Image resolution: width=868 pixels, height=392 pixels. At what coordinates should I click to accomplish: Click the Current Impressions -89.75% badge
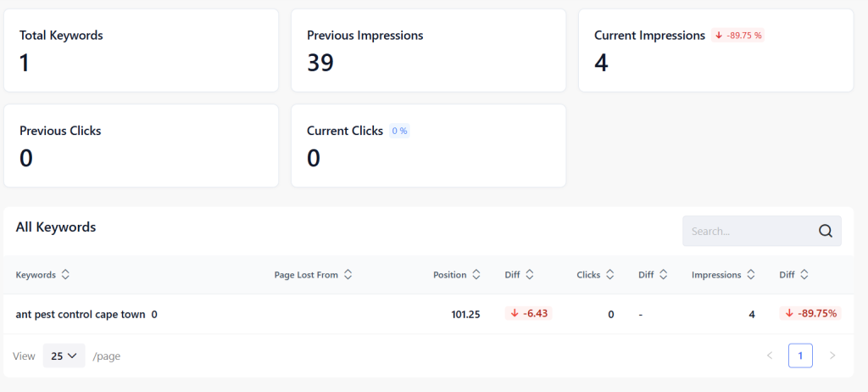(738, 36)
